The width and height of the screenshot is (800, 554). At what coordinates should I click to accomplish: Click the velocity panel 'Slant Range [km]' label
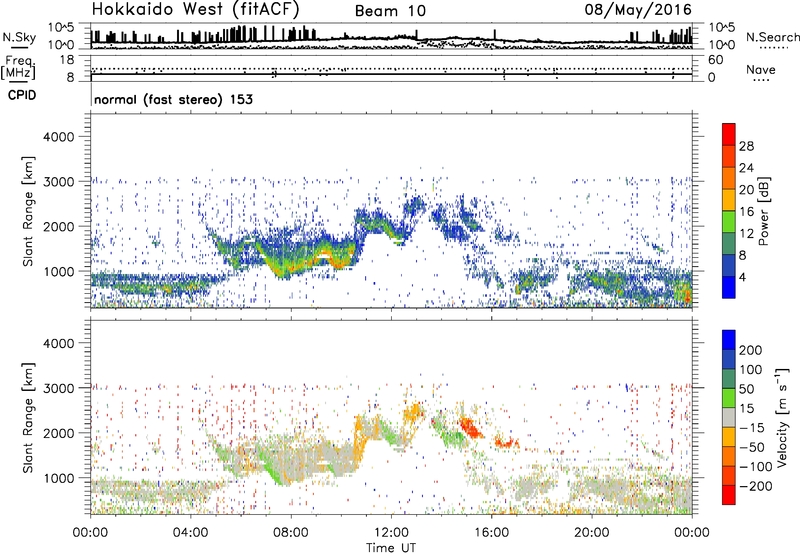[28, 417]
